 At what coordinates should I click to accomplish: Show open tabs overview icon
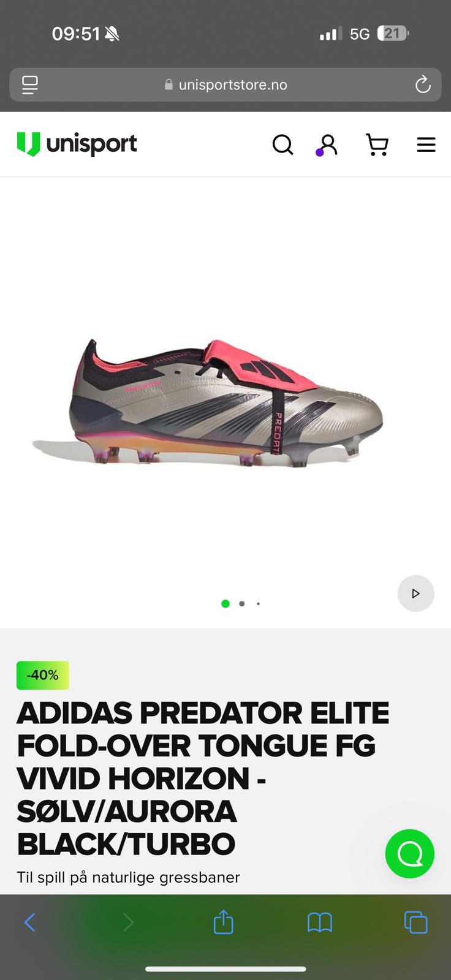coord(415,922)
